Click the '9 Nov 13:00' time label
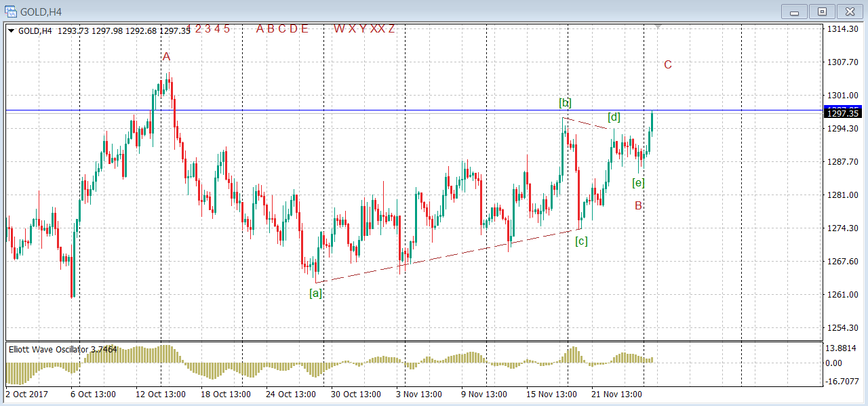 pos(484,394)
